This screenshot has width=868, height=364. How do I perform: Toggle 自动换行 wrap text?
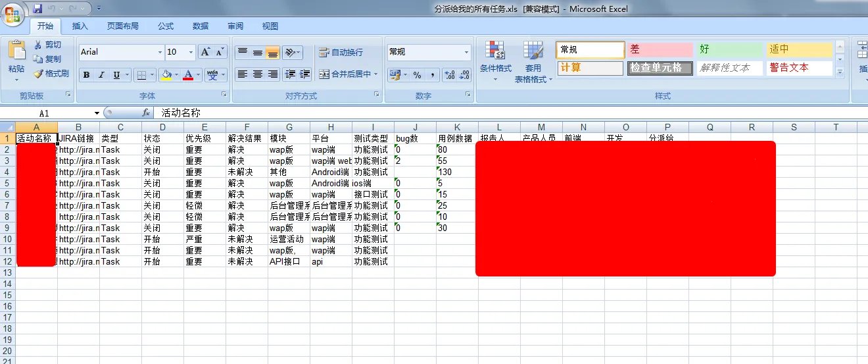[x=341, y=53]
